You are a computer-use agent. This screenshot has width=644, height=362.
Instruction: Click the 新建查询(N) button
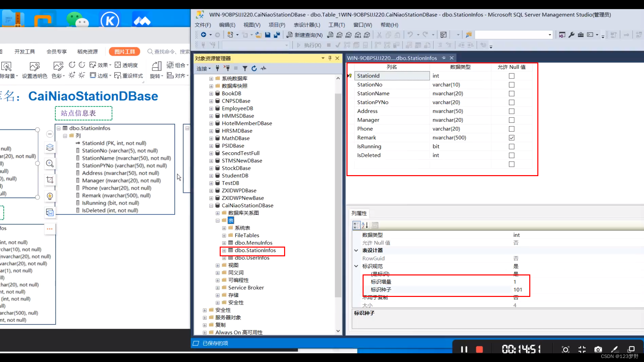point(305,35)
